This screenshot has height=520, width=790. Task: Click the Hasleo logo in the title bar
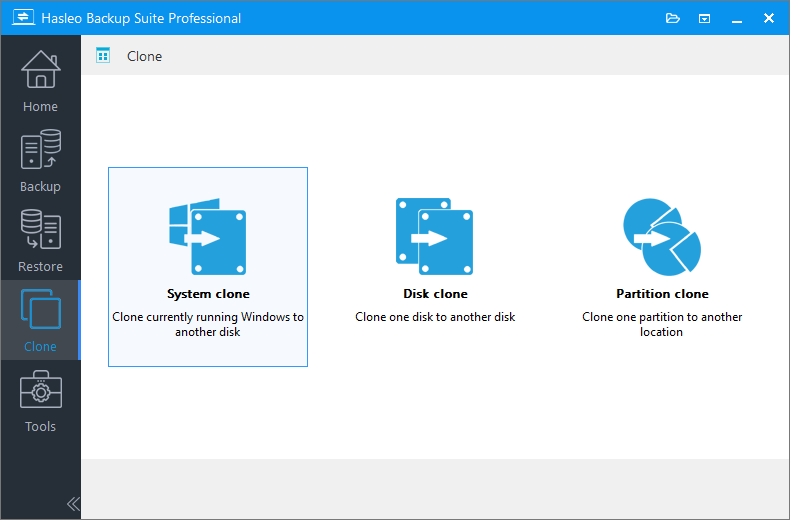22,18
